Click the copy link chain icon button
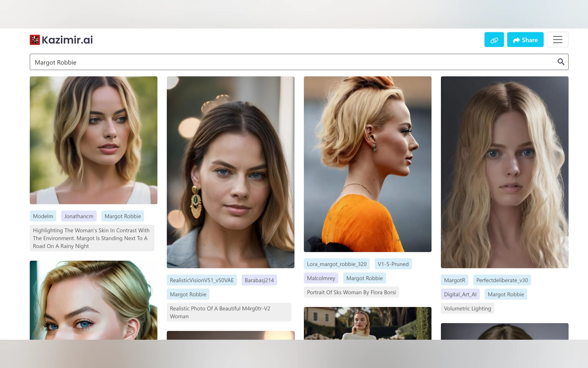The width and height of the screenshot is (588, 368). coord(494,40)
